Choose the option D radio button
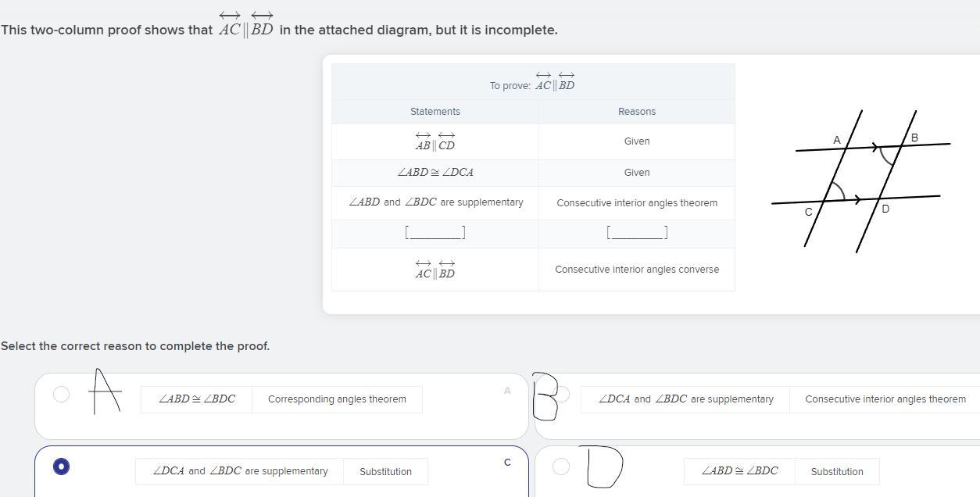The height and width of the screenshot is (497, 980). tap(560, 467)
